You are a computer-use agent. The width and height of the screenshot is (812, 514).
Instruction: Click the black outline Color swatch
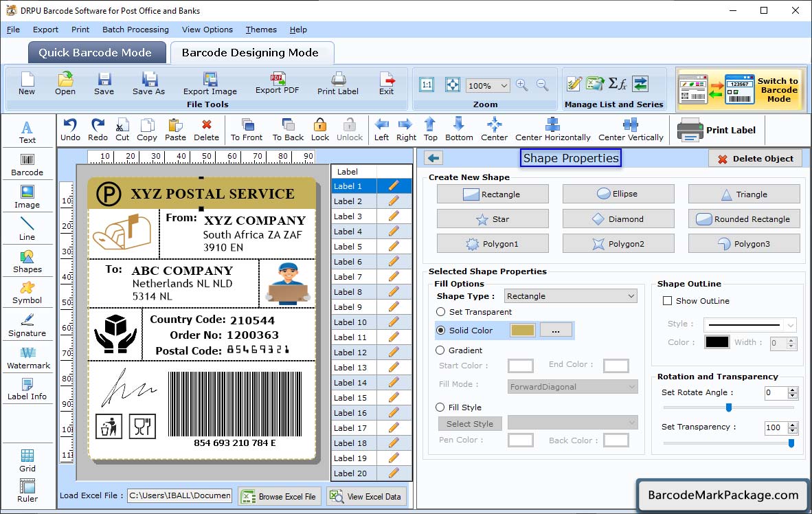point(717,342)
